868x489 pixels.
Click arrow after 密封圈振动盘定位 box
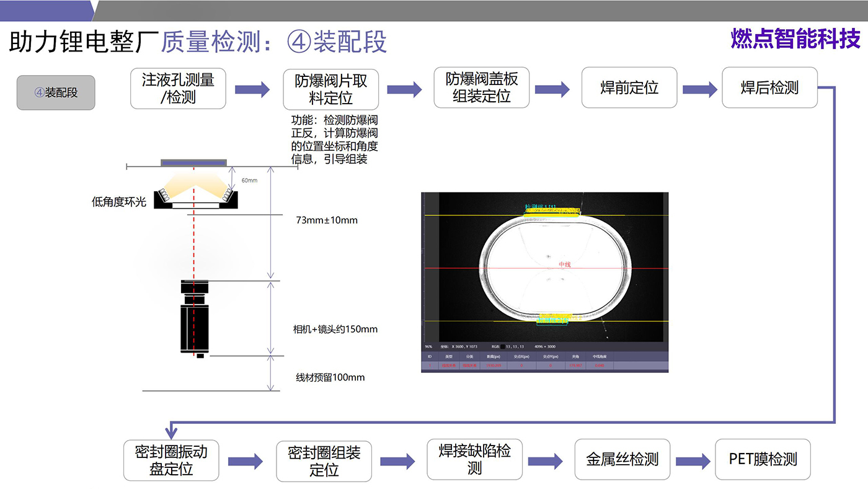[246, 461]
